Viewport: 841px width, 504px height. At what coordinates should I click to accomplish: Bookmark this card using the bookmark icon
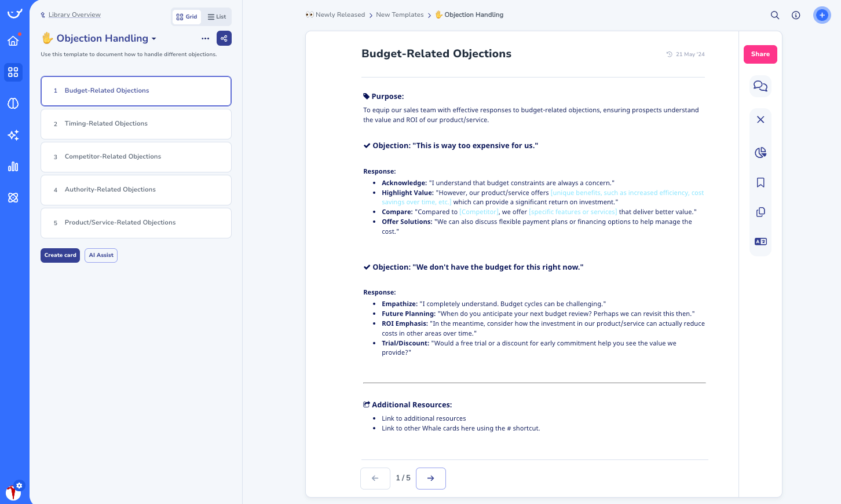[760, 182]
